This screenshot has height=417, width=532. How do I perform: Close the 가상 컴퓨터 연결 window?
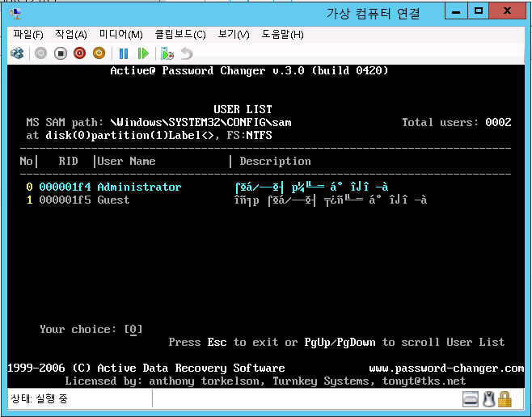tap(507, 11)
